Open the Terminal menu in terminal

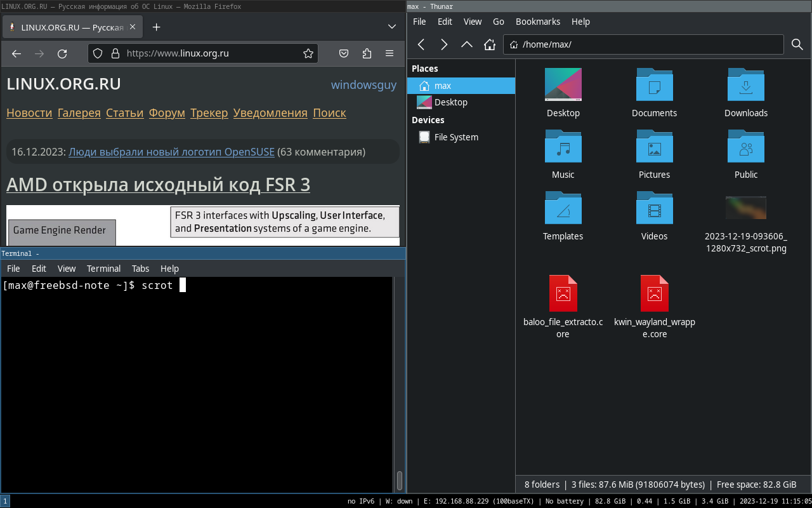point(103,269)
